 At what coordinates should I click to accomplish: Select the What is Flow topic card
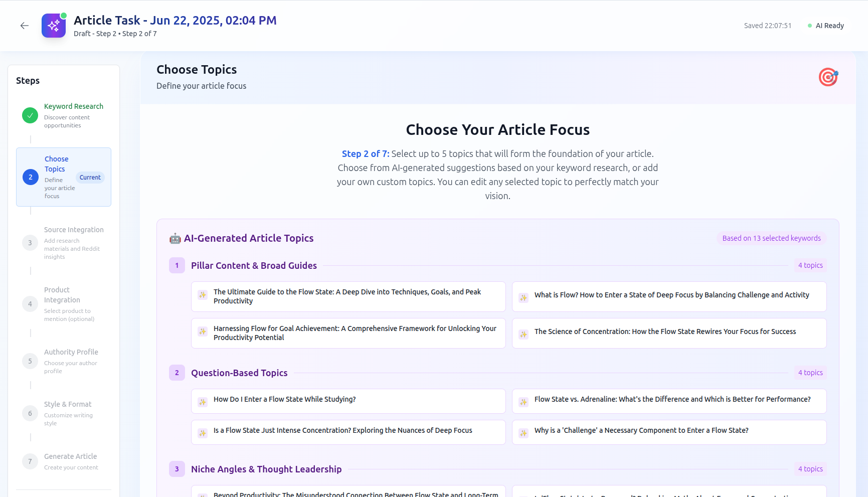coord(669,296)
